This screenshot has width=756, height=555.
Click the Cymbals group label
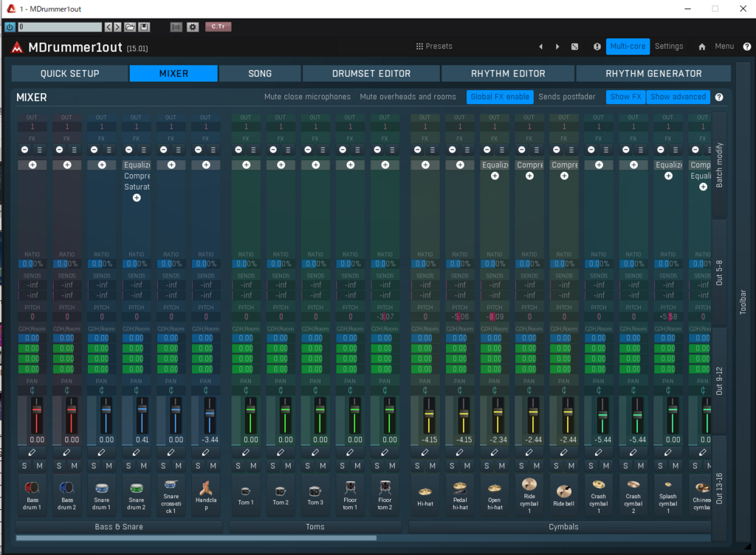click(x=563, y=527)
